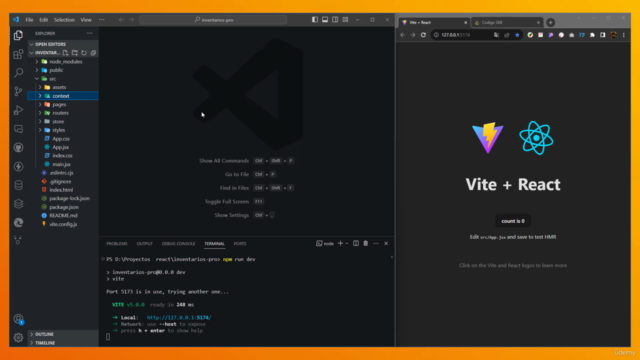
Task: Click the New Folder icon in Explorer
Action: [x=75, y=53]
